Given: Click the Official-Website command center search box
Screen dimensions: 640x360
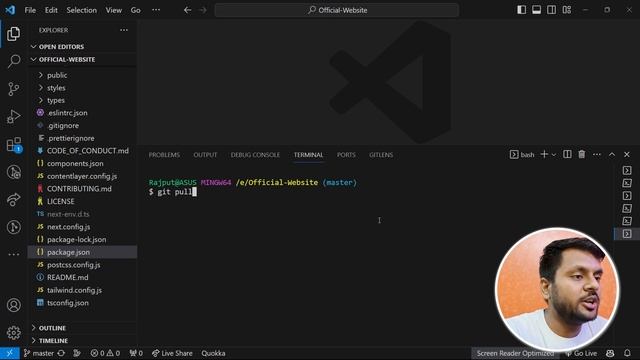Looking at the screenshot, I should [x=337, y=10].
